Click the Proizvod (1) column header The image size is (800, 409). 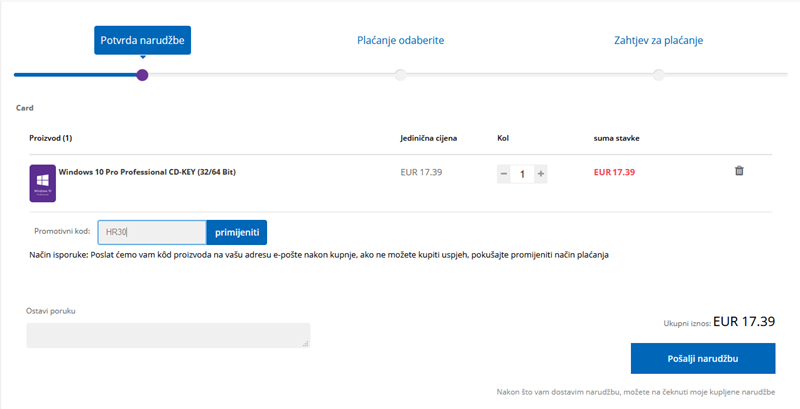click(x=50, y=137)
